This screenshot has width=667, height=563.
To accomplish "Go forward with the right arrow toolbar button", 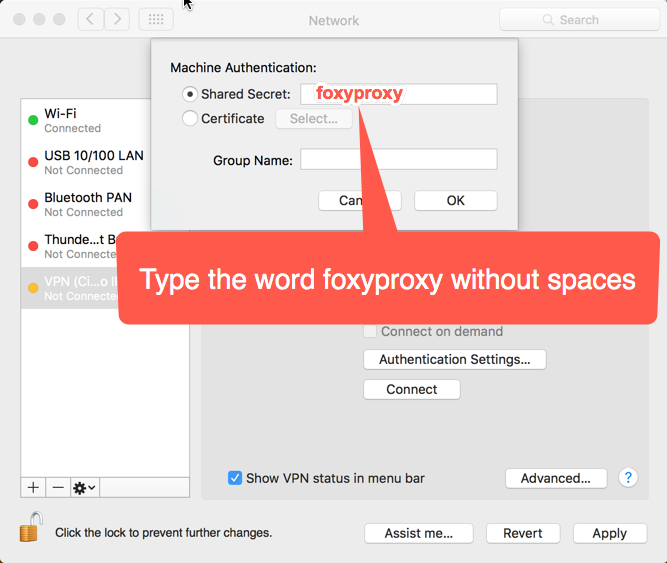I will click(117, 19).
